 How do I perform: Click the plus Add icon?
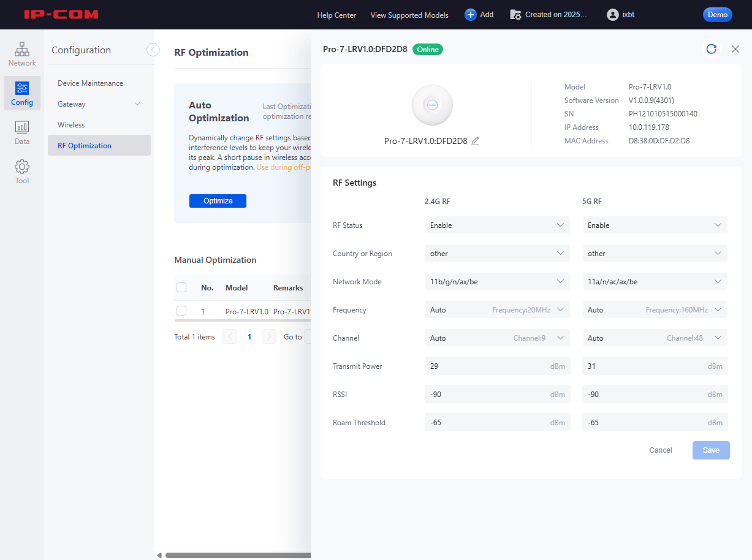[x=471, y=15]
